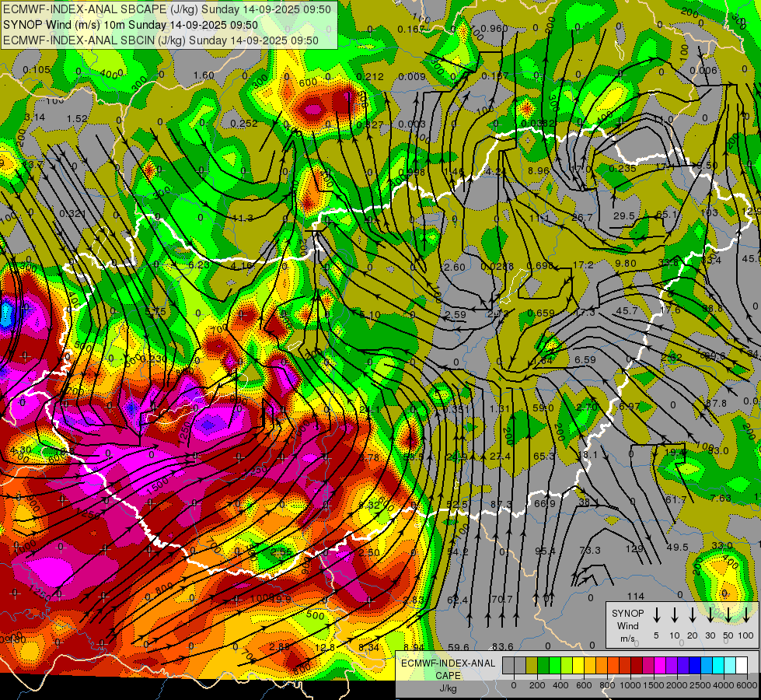The height and width of the screenshot is (700, 761).
Task: Click the '6.32' value on the map
Action: pyautogui.click(x=369, y=505)
